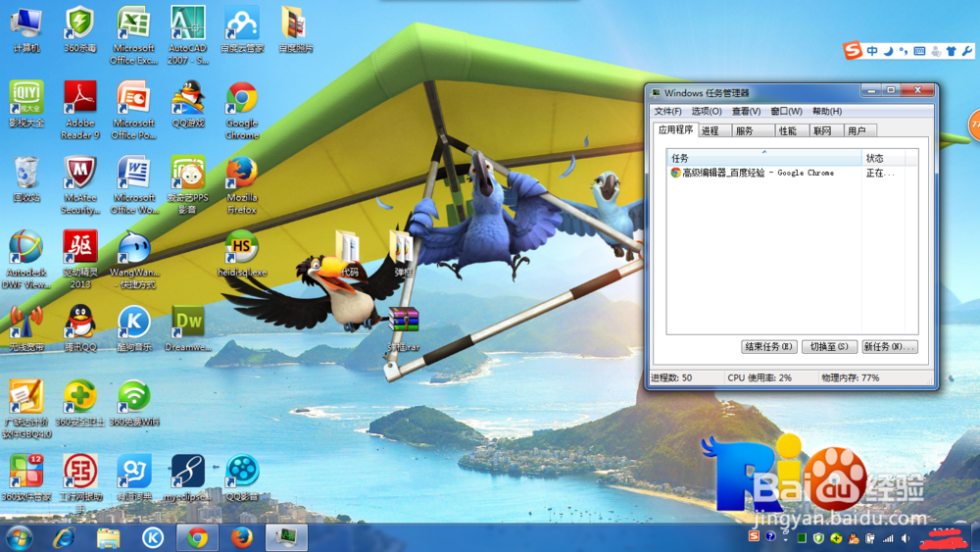Launch the iQIYI 影视大全 icon
Viewport: 980px width, 552px height.
pos(26,104)
